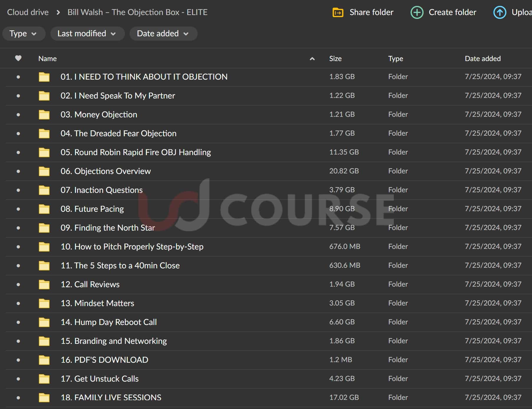
Task: Click the folder icon for PDF'S DOWNLOAD
Action: pyautogui.click(x=44, y=360)
